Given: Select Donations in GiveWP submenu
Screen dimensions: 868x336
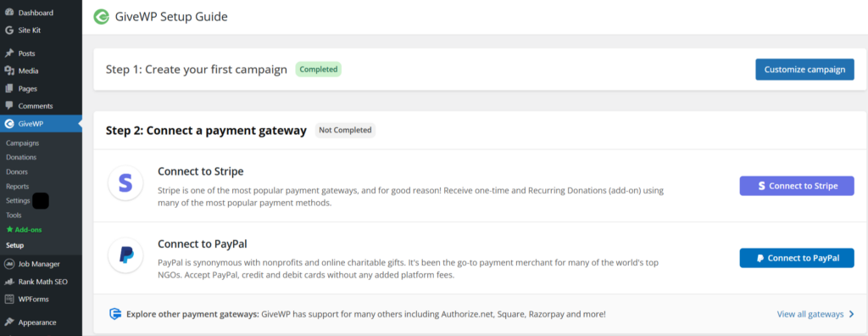Looking at the screenshot, I should point(21,158).
